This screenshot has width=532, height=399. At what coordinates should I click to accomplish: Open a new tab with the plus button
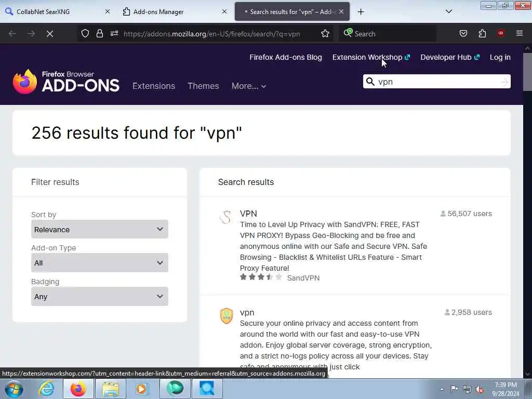(361, 12)
